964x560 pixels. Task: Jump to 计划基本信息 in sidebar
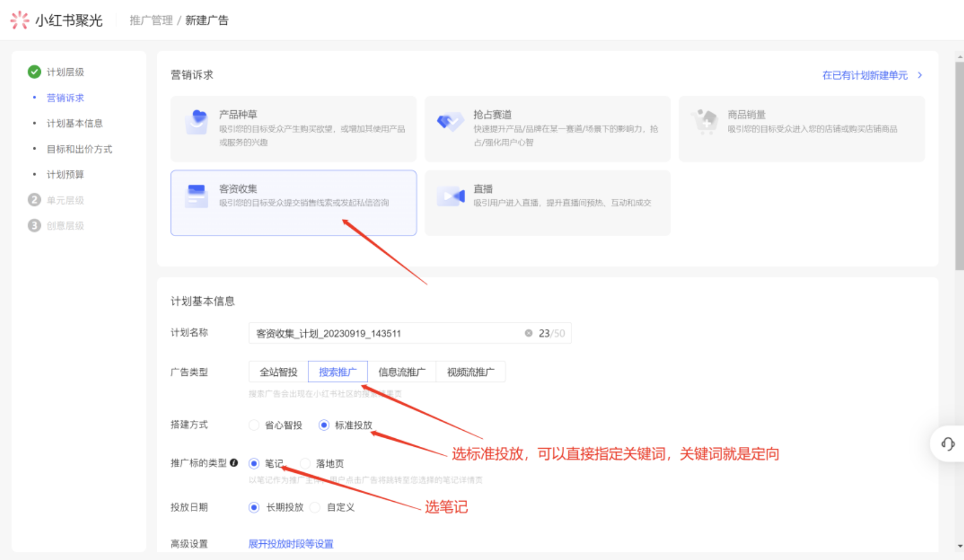pyautogui.click(x=74, y=123)
